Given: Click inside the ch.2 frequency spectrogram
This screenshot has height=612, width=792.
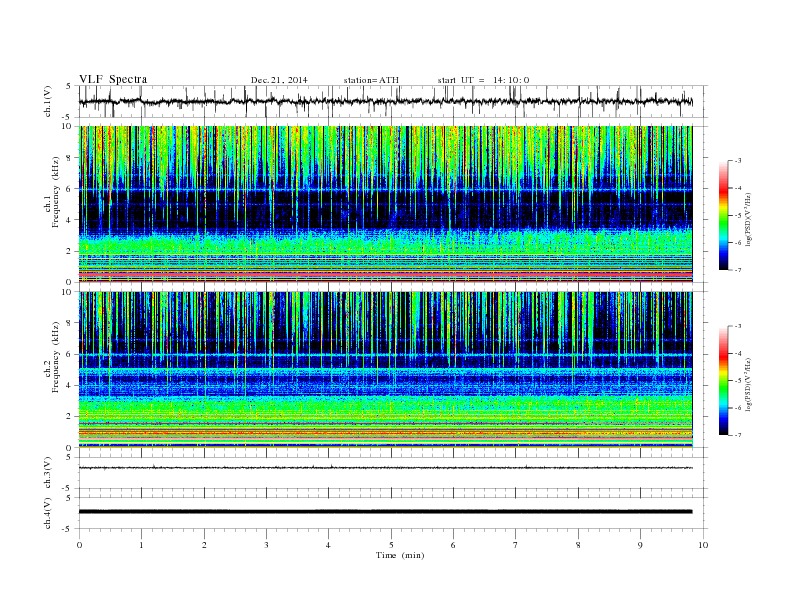Looking at the screenshot, I should pyautogui.click(x=385, y=370).
